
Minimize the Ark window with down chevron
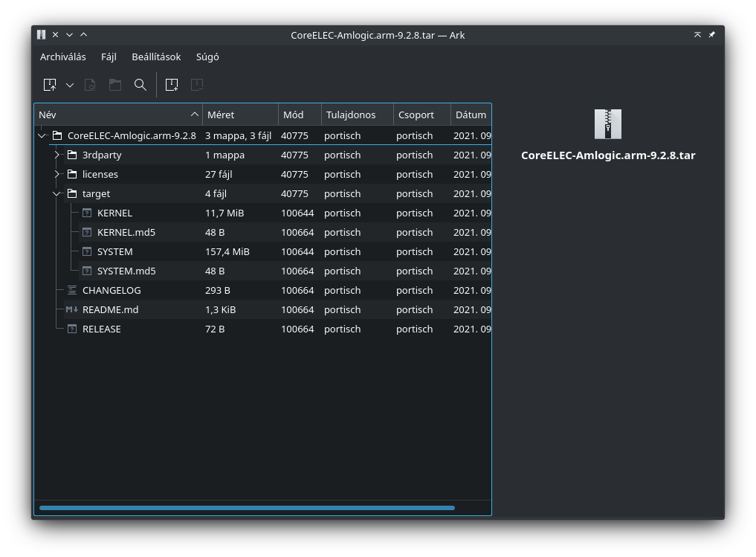coord(69,35)
